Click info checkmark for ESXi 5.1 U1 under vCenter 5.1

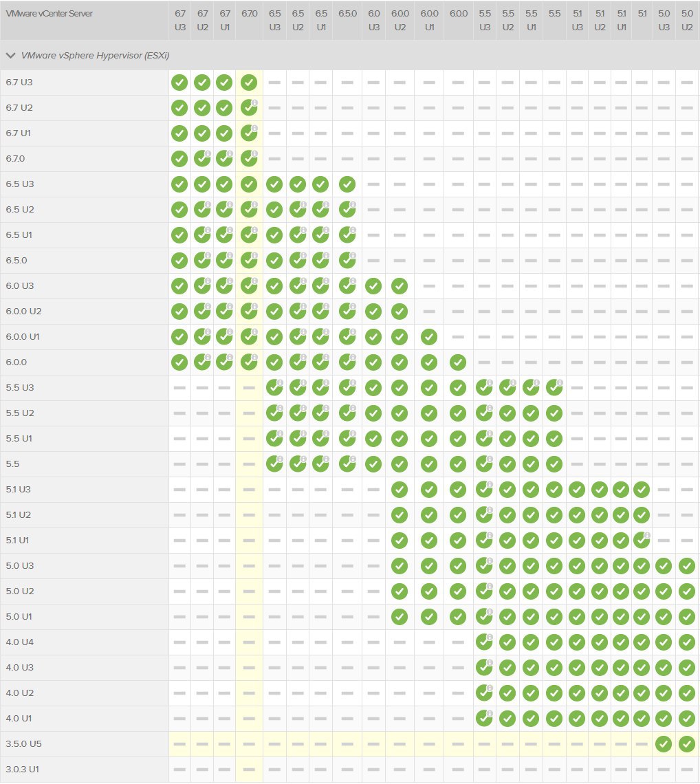point(641,541)
